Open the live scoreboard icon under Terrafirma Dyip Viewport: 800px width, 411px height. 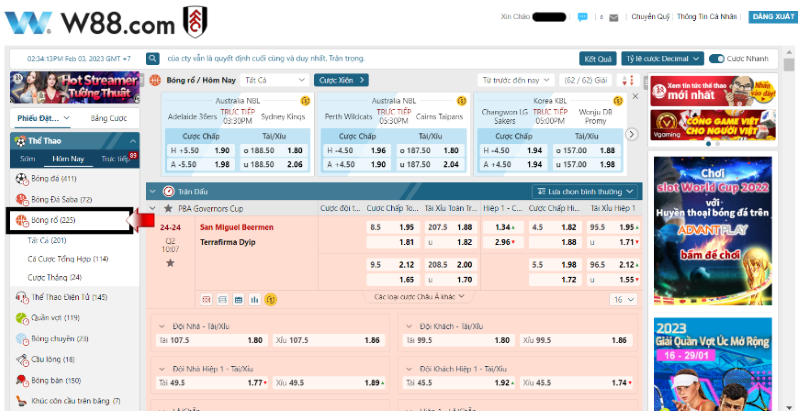(x=207, y=300)
